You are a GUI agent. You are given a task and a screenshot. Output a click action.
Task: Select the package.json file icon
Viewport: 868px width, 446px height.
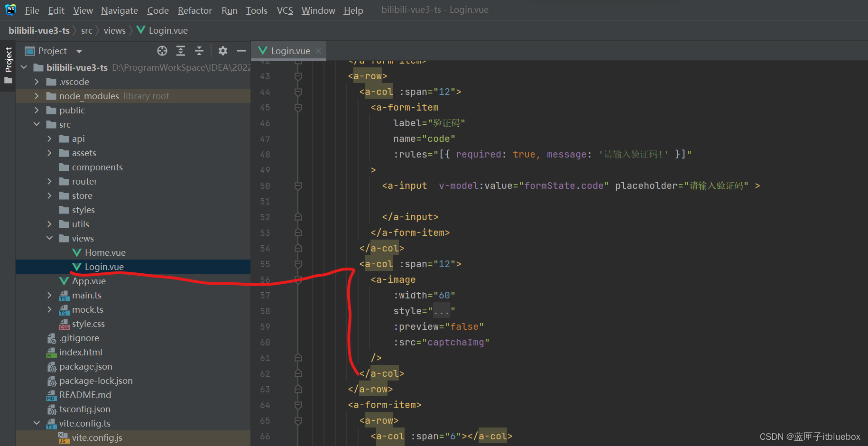pyautogui.click(x=52, y=367)
